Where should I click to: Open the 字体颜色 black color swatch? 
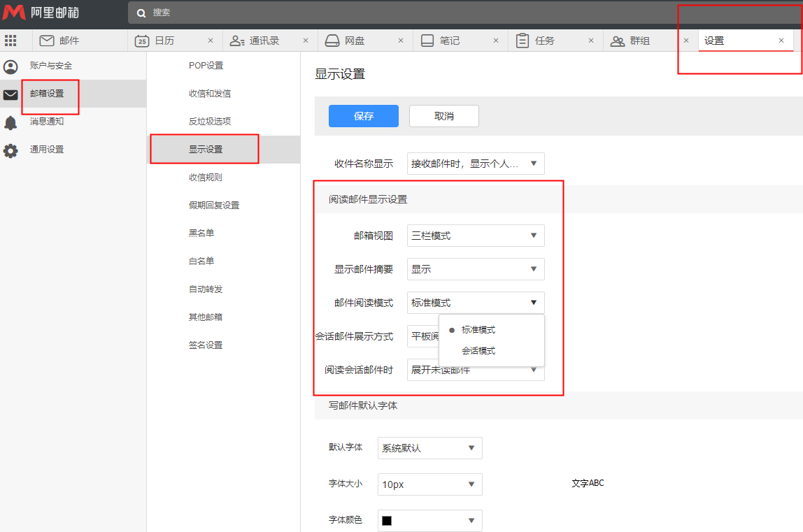click(x=387, y=521)
